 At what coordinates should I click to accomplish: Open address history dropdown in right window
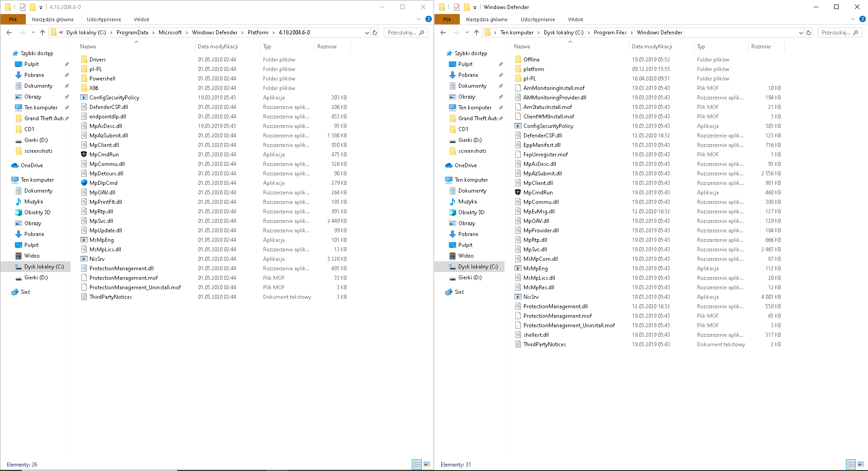click(x=801, y=33)
